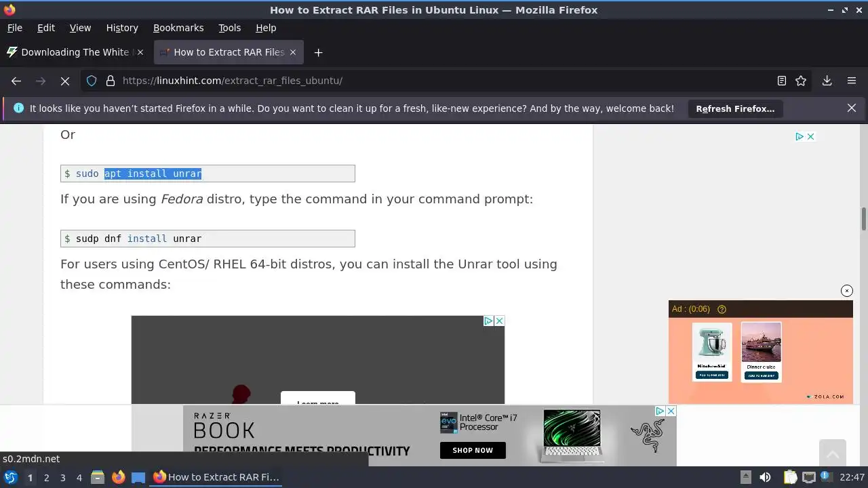Select the 'How to Extract RAR Files' tab
Image resolution: width=868 pixels, height=488 pixels.
click(x=228, y=52)
